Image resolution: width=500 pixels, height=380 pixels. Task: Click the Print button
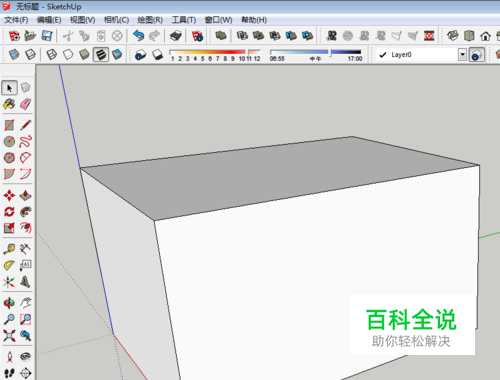[176, 36]
